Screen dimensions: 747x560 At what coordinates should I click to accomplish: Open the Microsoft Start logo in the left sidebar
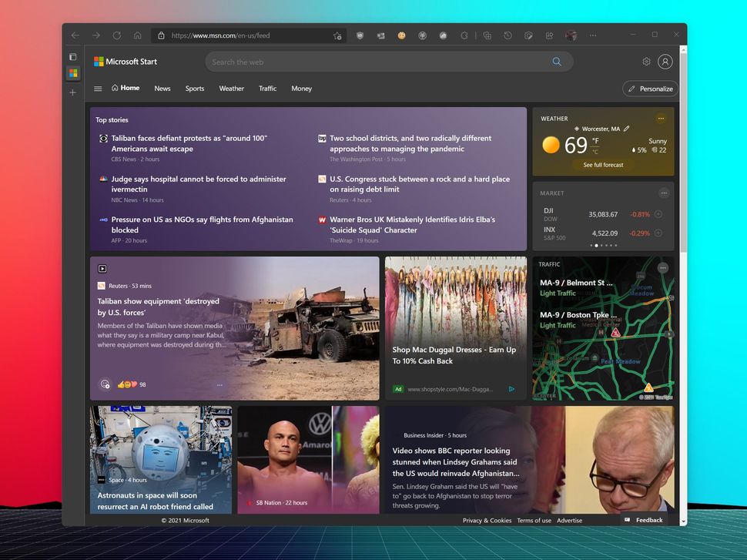point(73,73)
